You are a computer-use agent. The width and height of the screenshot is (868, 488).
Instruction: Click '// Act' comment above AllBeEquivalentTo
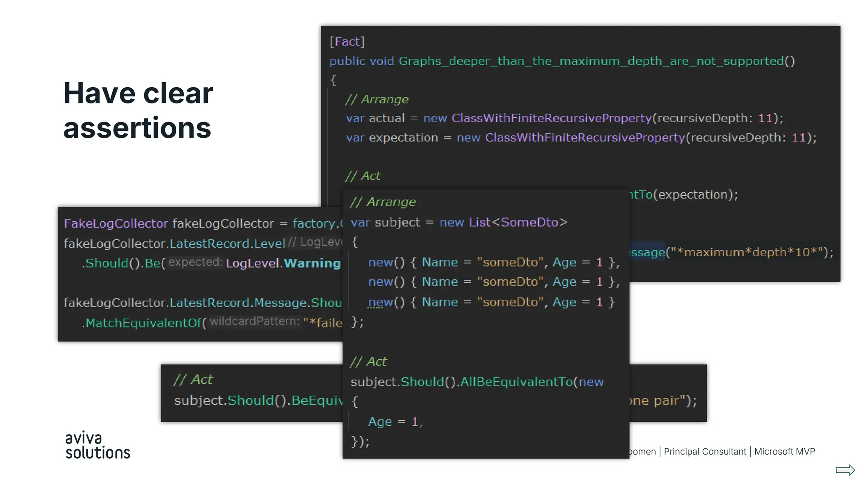[368, 362]
